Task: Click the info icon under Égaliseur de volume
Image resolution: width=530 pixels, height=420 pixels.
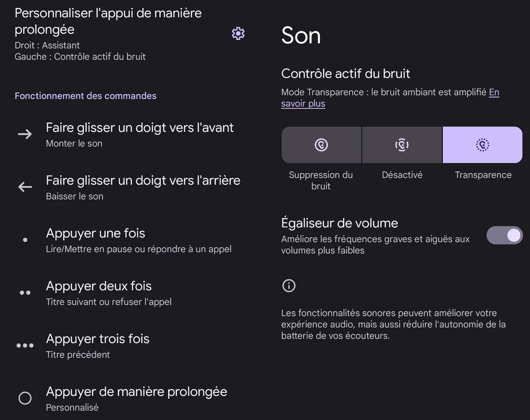Action: (x=288, y=286)
